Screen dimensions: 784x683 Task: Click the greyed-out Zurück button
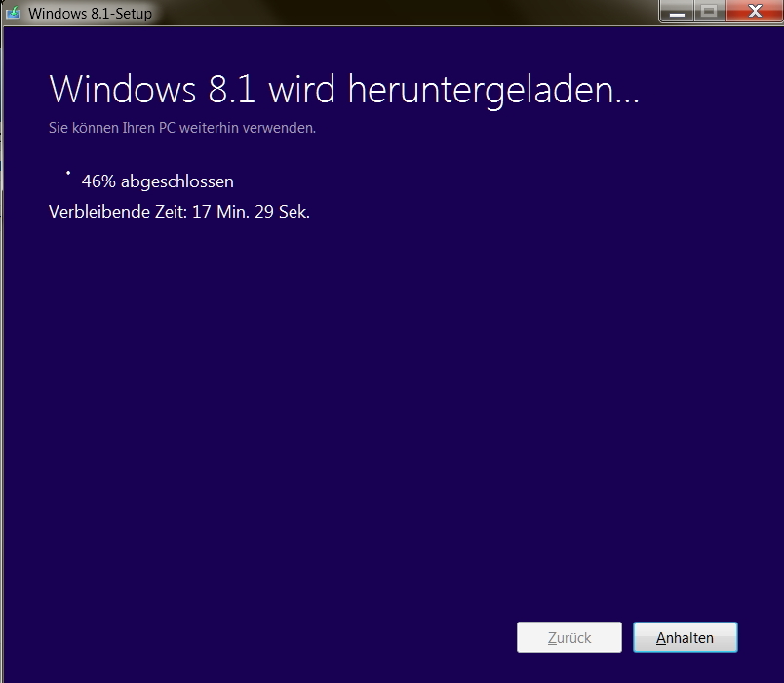point(569,637)
